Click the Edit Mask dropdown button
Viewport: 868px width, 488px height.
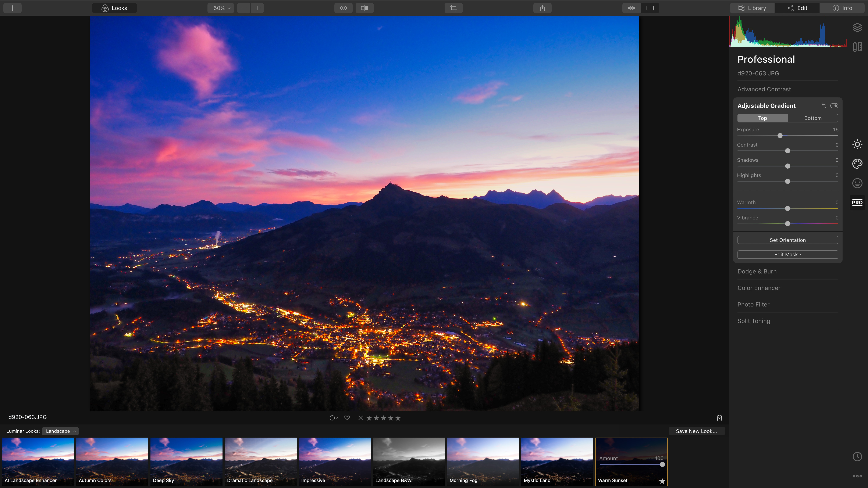[787, 254]
